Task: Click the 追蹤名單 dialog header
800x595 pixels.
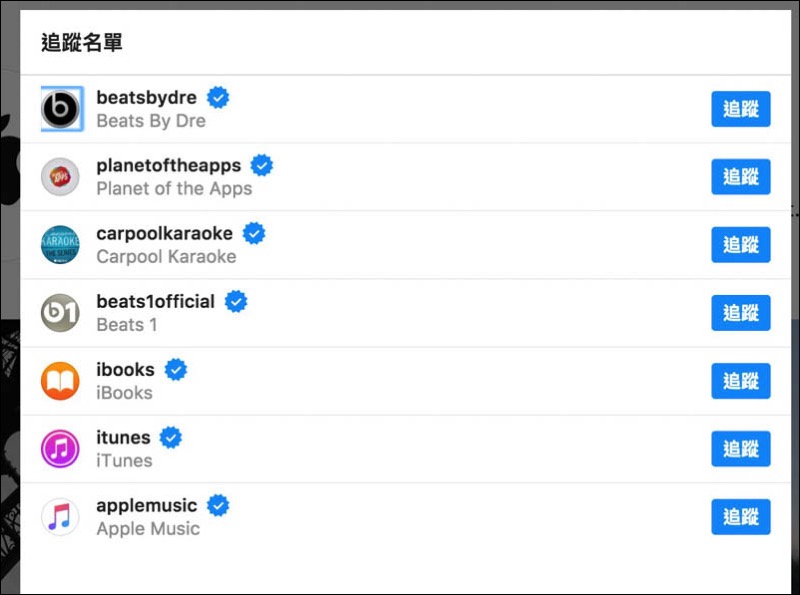Action: 82,42
